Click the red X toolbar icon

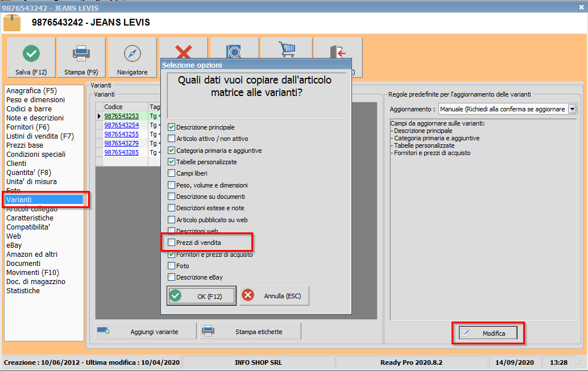coord(184,51)
